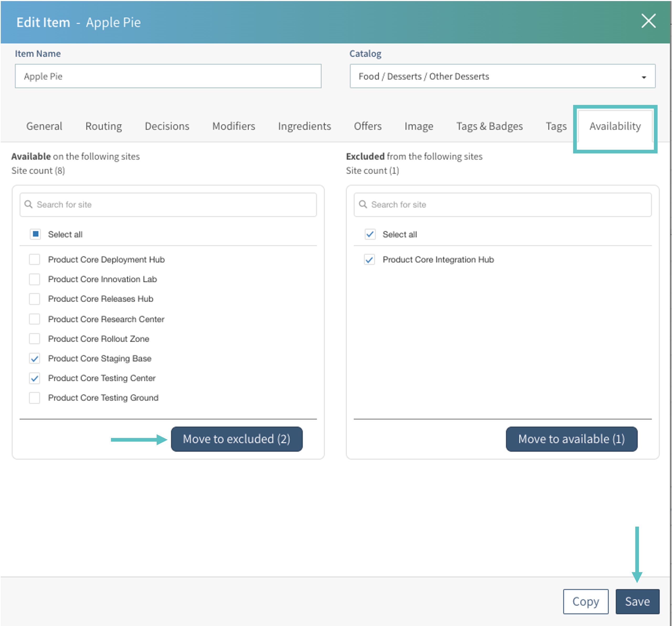Go to the Tags & Badges tab

[489, 126]
